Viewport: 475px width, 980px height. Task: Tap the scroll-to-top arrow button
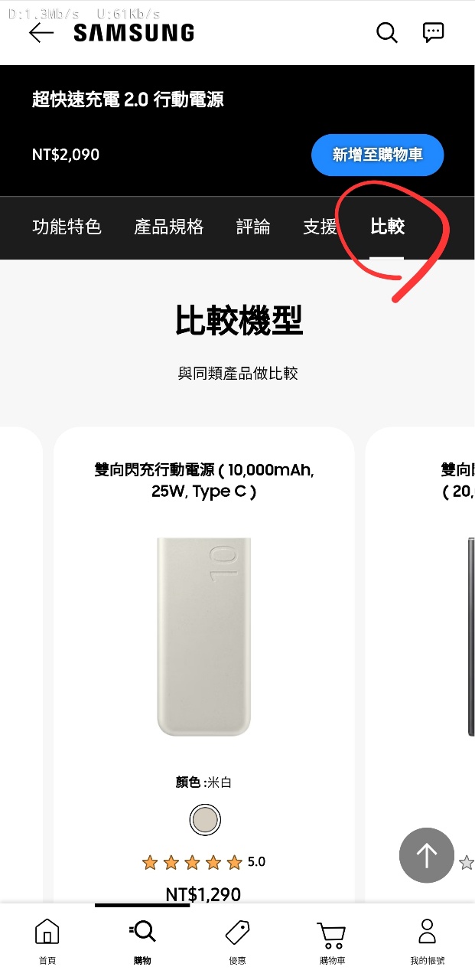[427, 855]
